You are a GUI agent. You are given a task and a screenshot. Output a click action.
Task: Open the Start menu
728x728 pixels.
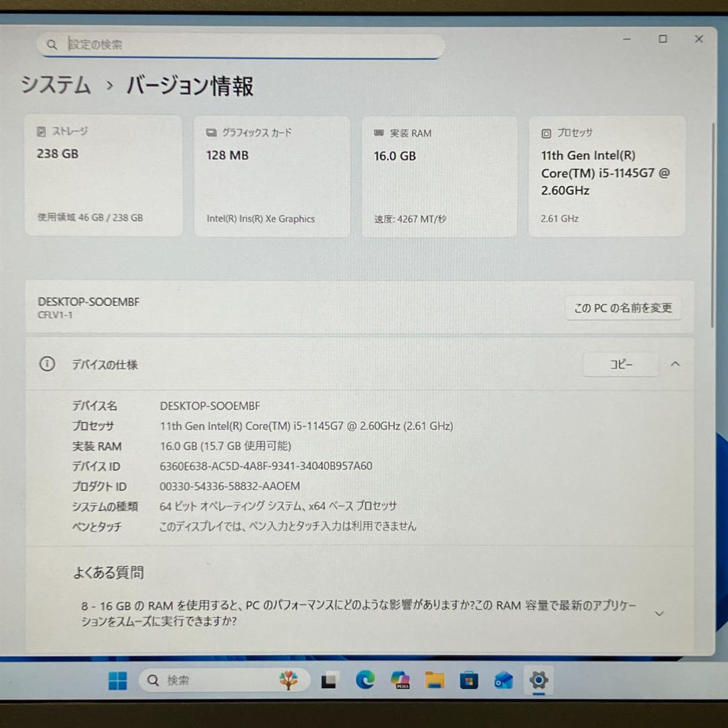(x=117, y=681)
